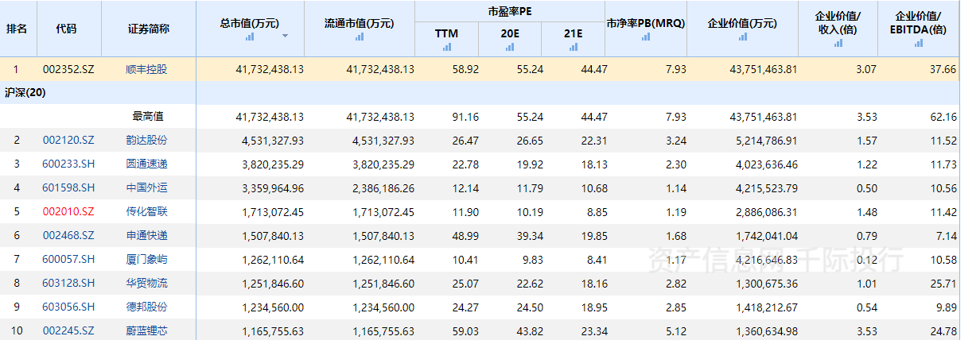Select 德邦股份 20E value 24.50

point(530,307)
